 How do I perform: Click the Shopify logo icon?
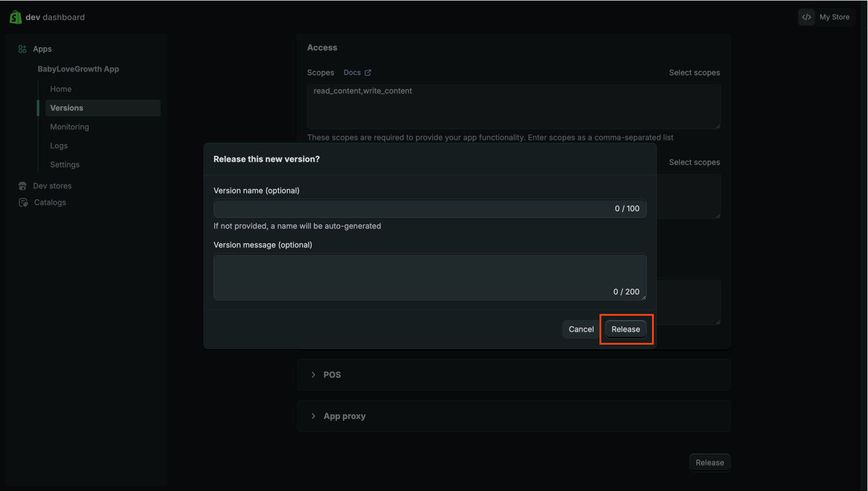coord(15,17)
